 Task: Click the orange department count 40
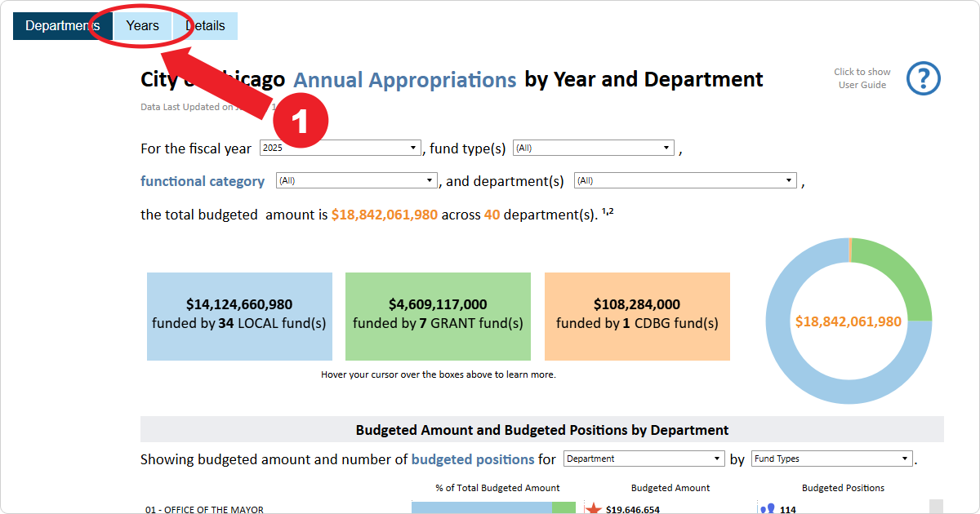[492, 215]
